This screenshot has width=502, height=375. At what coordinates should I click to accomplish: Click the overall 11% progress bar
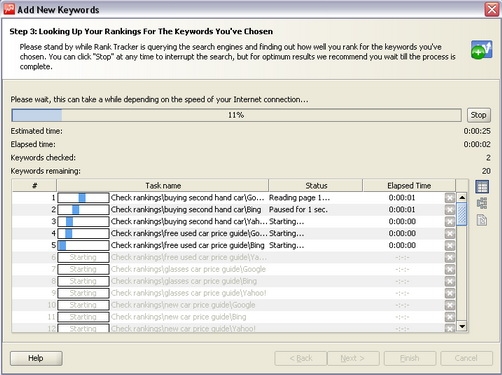coord(236,115)
